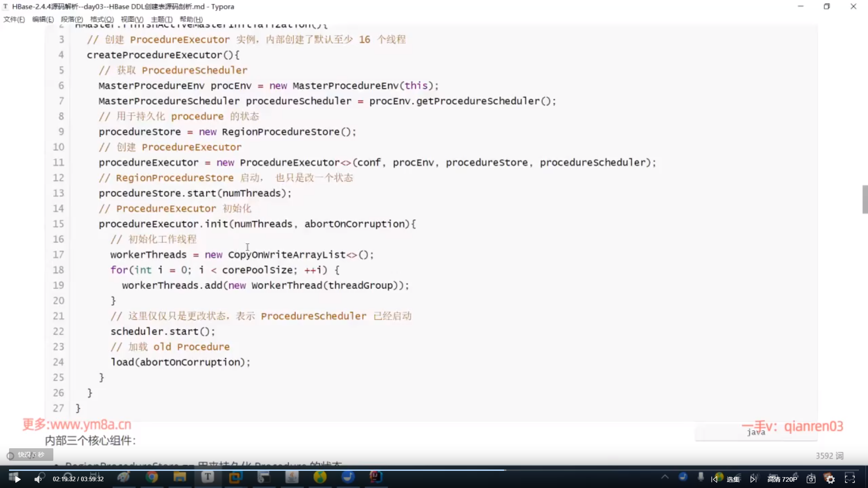Open the 格式(O) menu
This screenshot has height=488, width=868.
[102, 19]
